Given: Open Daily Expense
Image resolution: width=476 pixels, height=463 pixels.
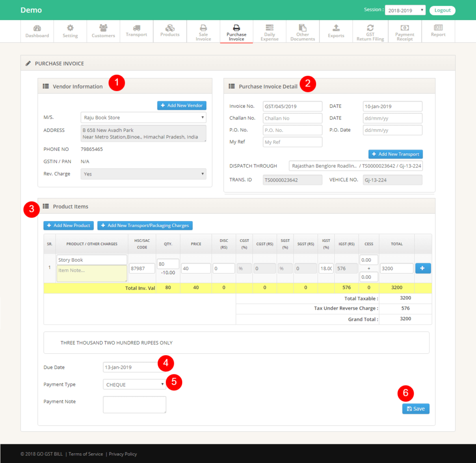Looking at the screenshot, I should click(x=269, y=31).
